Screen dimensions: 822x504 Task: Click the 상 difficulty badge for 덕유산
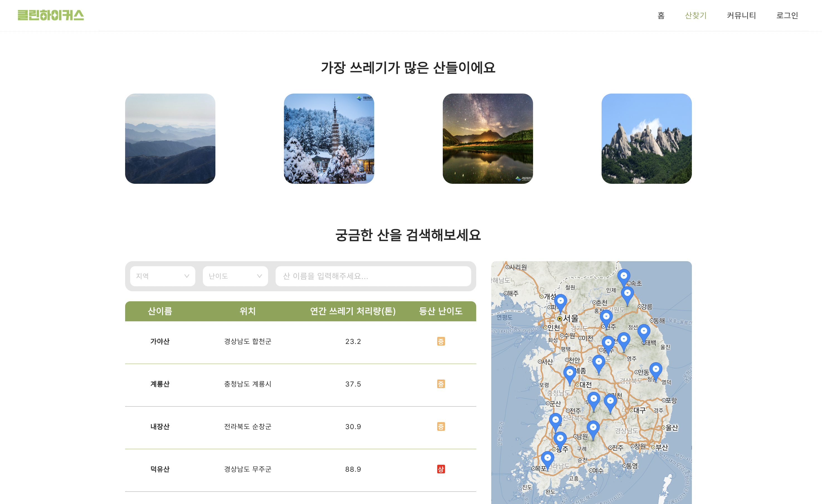(441, 469)
